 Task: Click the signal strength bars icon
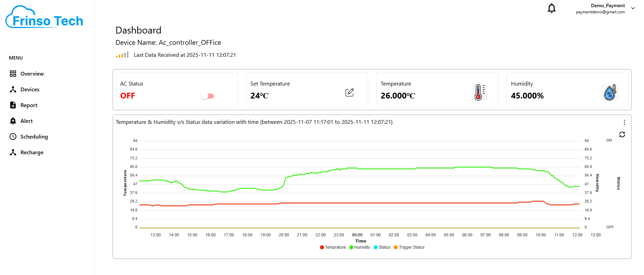122,55
